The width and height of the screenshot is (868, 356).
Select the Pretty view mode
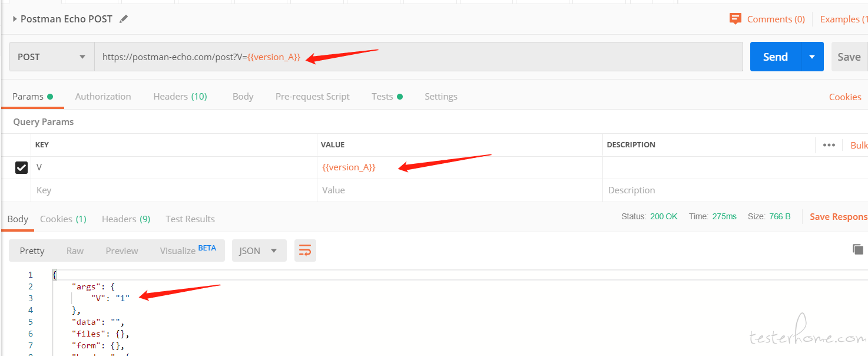click(x=32, y=250)
